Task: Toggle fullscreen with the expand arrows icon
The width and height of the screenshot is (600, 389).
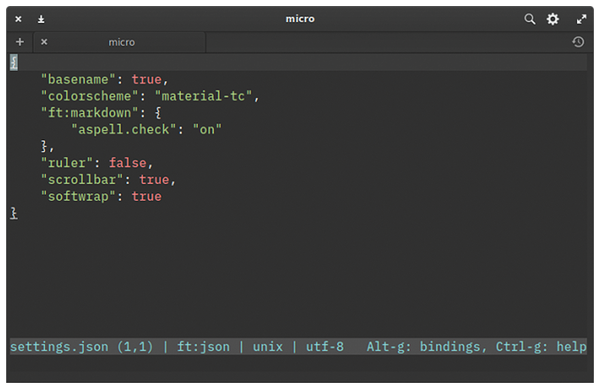Action: coord(582,19)
